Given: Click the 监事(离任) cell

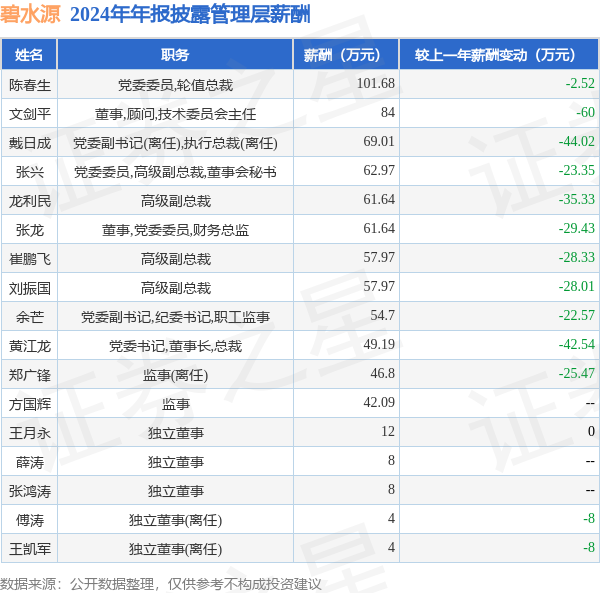Looking at the screenshot, I should (x=175, y=375).
